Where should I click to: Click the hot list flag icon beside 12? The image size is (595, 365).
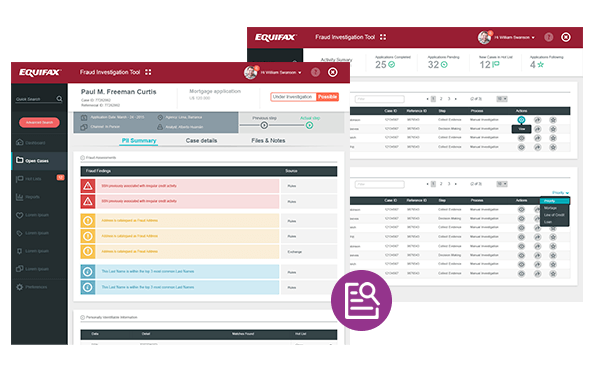[496, 65]
